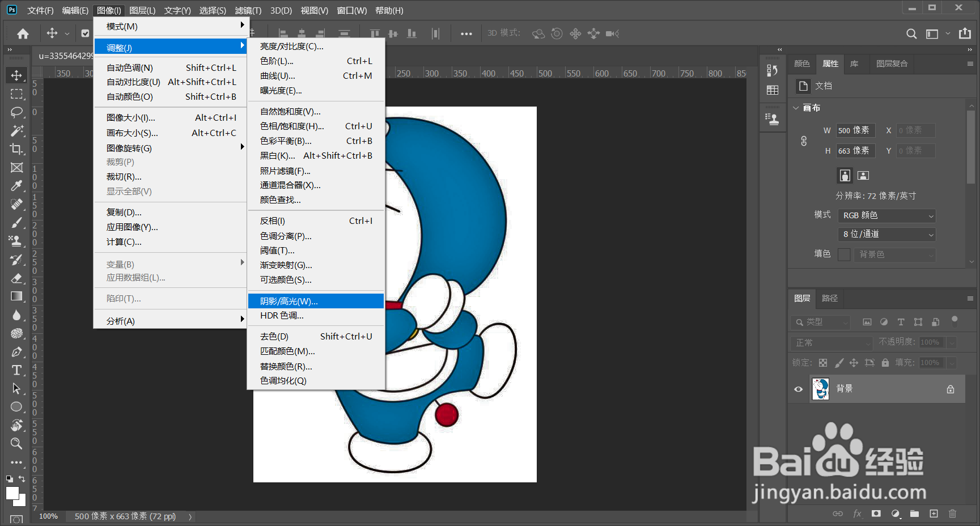Choose 色相/饱和度(H)... menu item

pyautogui.click(x=316, y=126)
